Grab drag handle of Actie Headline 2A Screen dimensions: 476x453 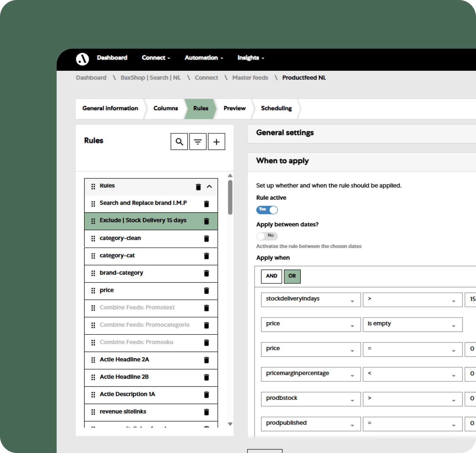(93, 360)
